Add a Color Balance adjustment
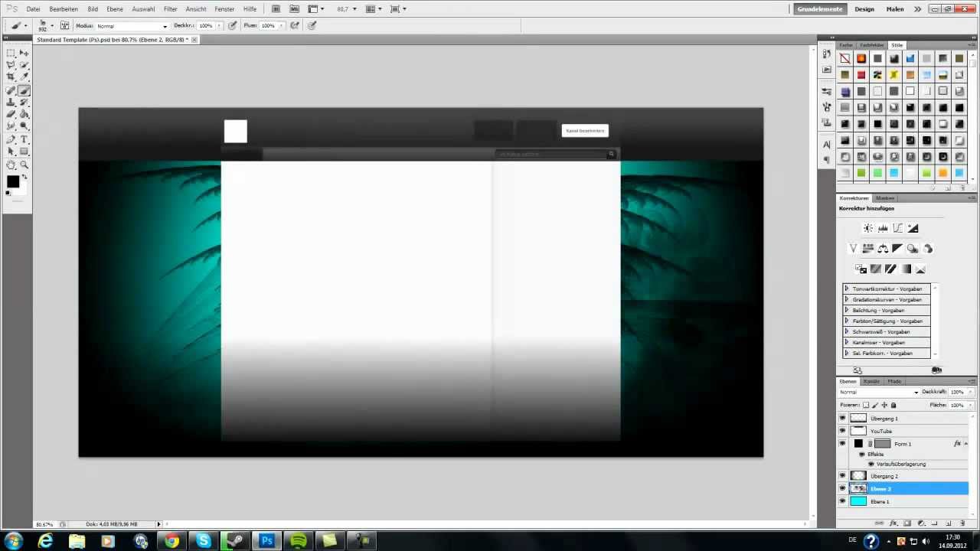980x551 pixels. (883, 249)
